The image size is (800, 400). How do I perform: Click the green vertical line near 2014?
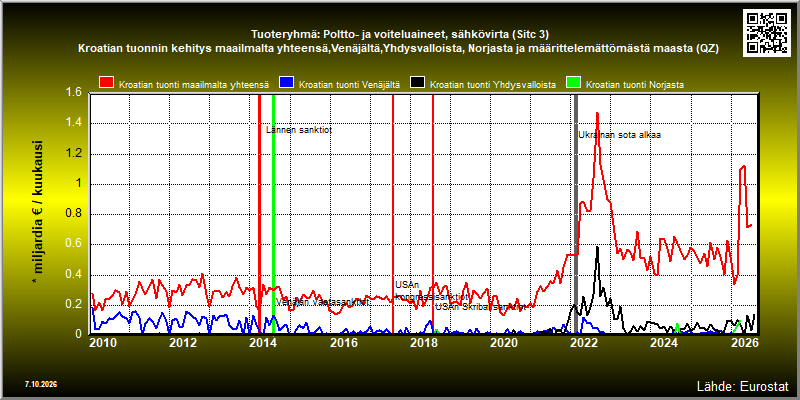[273, 213]
